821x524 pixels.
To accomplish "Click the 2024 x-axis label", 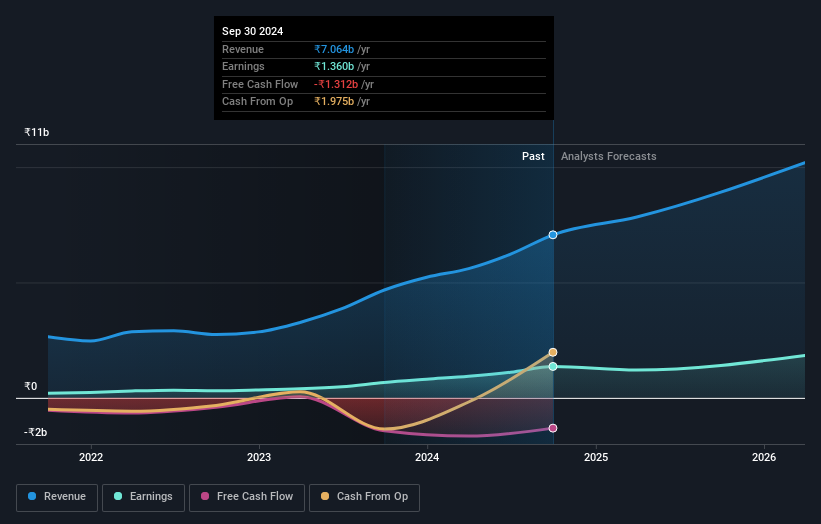I will [427, 457].
